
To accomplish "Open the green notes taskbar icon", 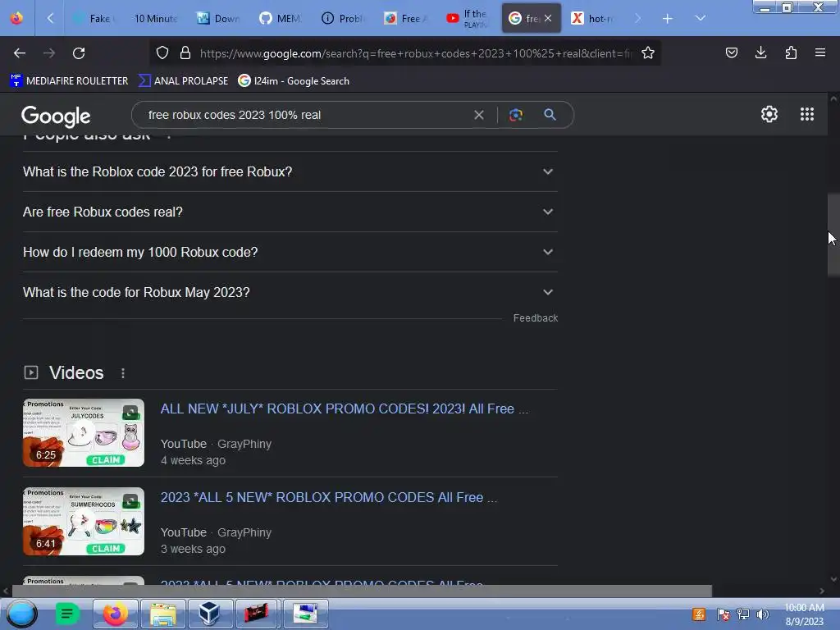I will 67,614.
